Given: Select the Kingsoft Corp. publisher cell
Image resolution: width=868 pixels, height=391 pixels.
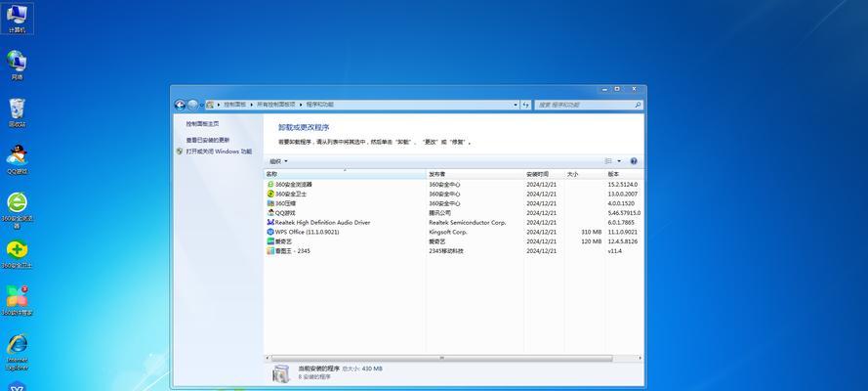Looking at the screenshot, I should (448, 232).
